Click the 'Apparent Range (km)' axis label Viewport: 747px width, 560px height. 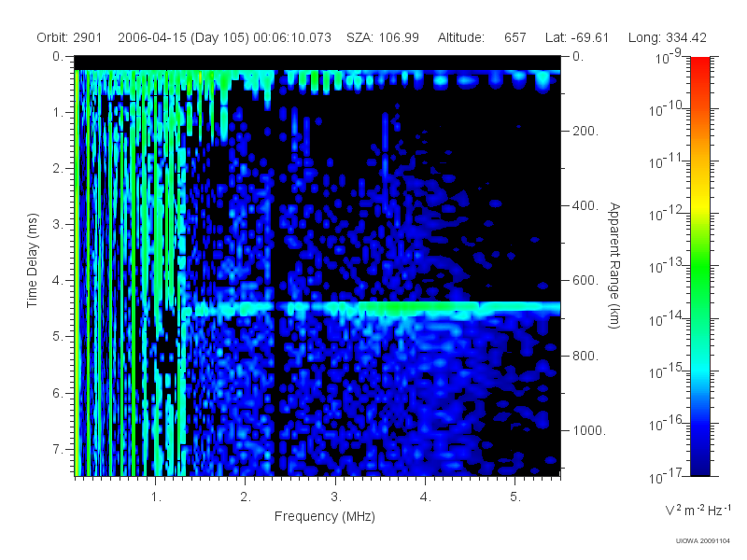(x=614, y=265)
